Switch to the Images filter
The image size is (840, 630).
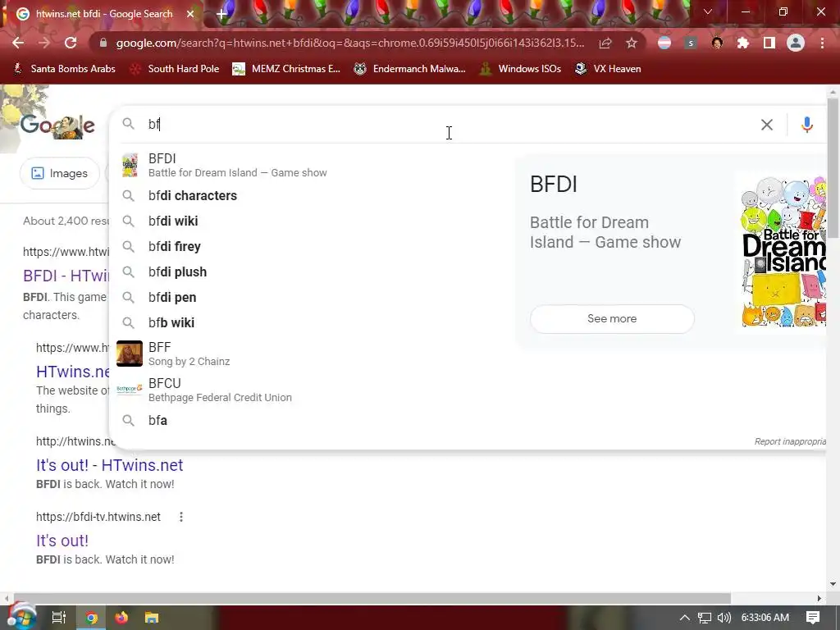[59, 173]
